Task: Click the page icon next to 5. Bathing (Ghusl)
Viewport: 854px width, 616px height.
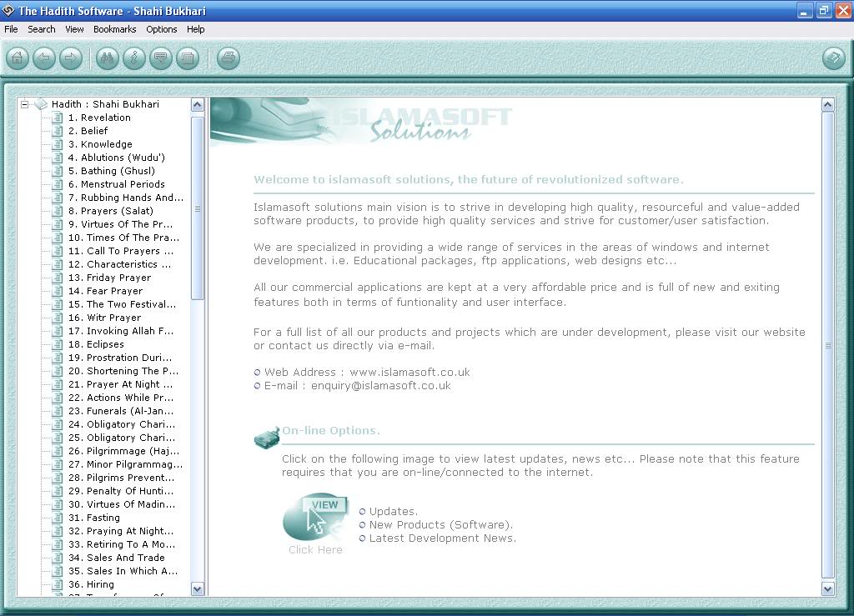Action: 58,171
